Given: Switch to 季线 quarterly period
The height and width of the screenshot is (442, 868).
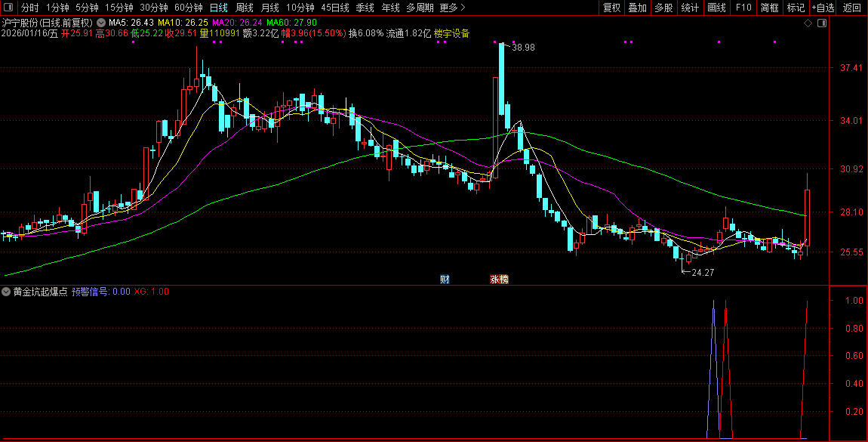Looking at the screenshot, I should [x=365, y=8].
